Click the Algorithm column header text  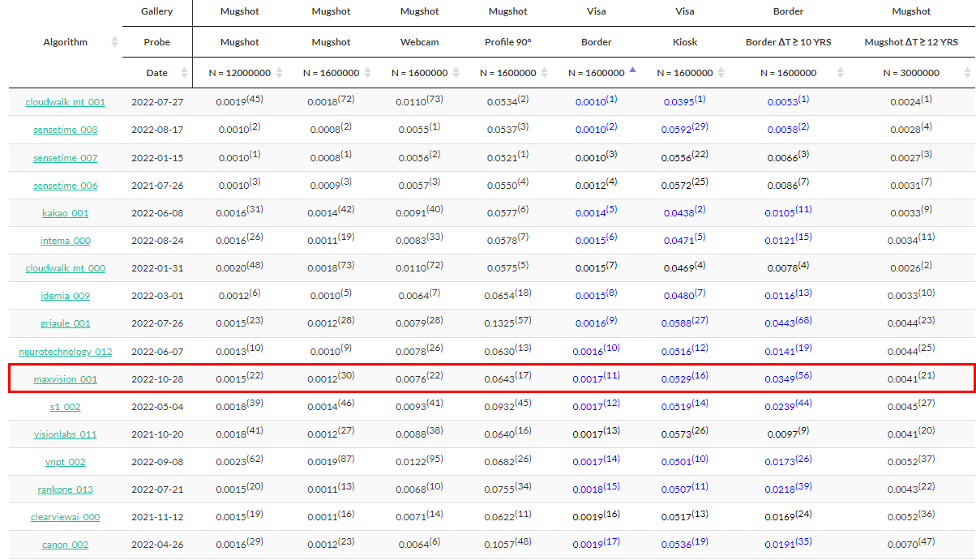(x=65, y=42)
